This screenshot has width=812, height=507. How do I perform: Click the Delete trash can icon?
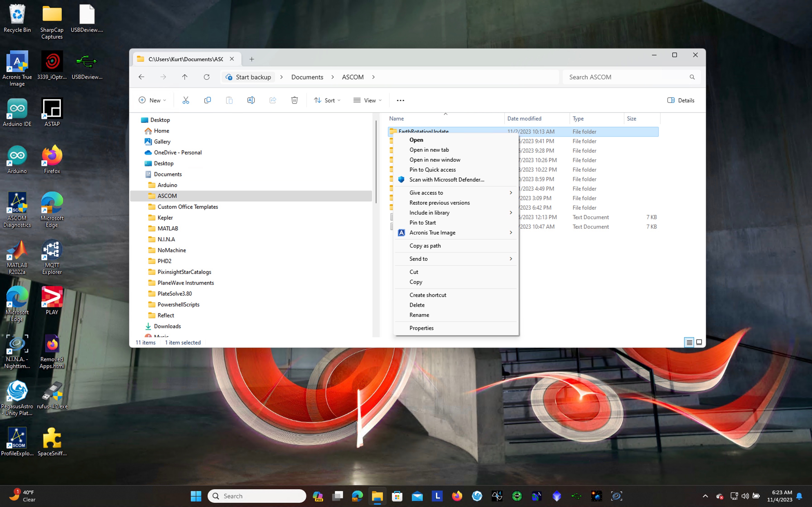coord(294,100)
